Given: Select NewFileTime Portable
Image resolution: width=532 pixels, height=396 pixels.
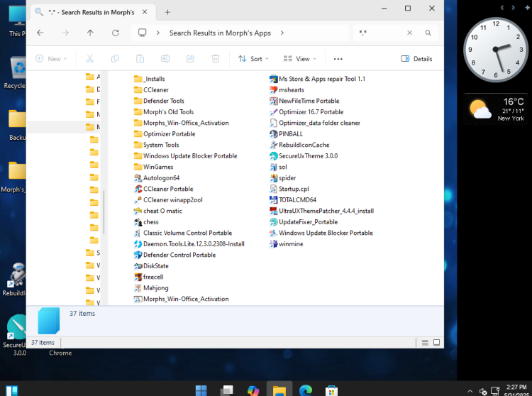Looking at the screenshot, I should tap(305, 101).
